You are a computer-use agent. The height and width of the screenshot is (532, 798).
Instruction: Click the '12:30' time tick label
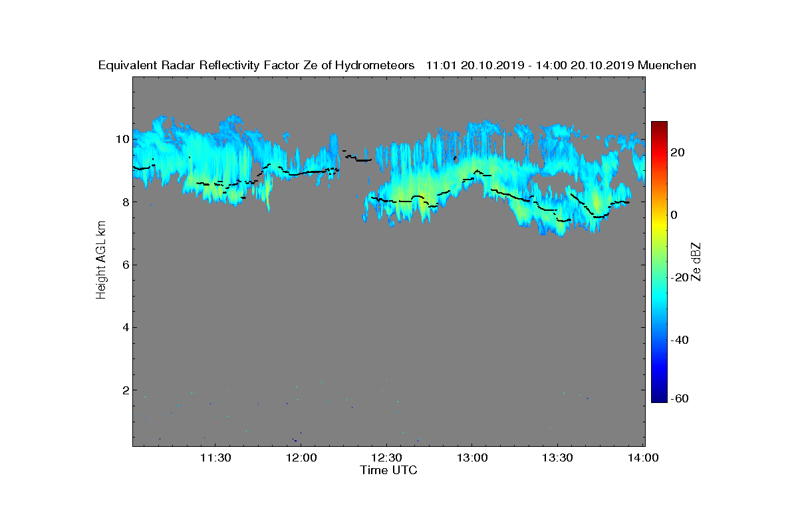(x=386, y=458)
